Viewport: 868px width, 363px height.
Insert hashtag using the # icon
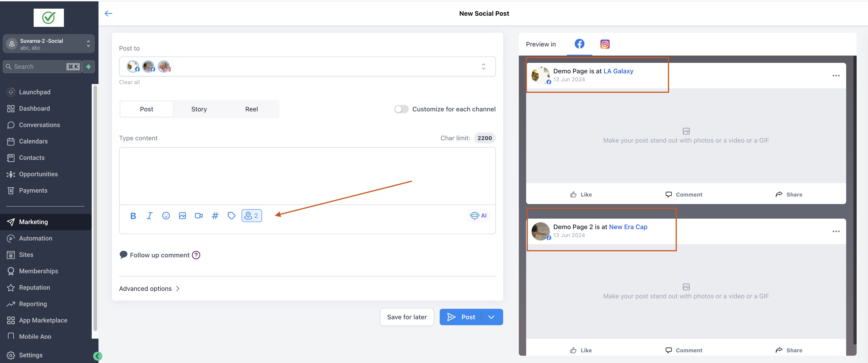coord(215,216)
